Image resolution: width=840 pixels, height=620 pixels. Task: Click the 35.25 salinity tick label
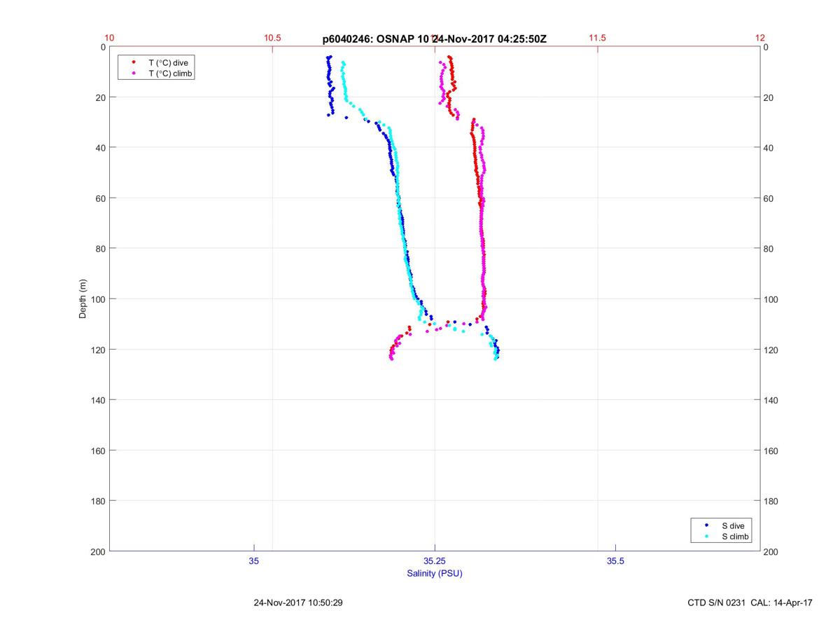pos(435,561)
